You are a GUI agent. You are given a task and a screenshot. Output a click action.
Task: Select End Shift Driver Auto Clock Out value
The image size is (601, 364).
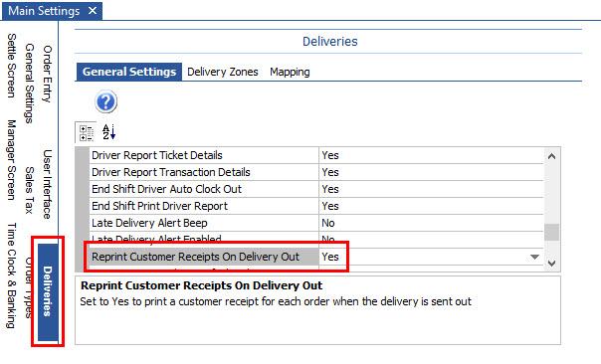click(431, 189)
